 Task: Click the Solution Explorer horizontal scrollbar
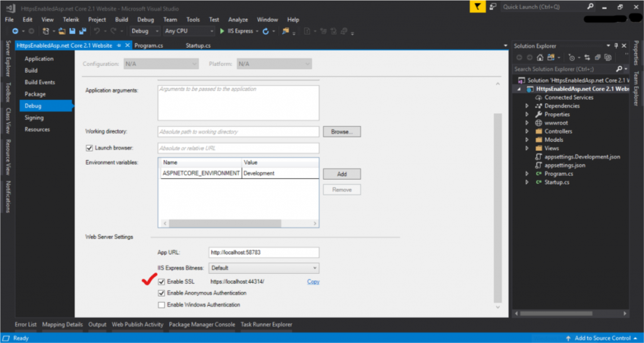[x=556, y=313]
